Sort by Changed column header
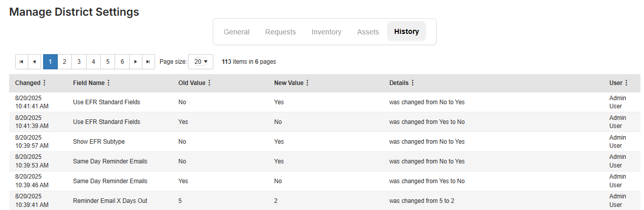This screenshot has height=210, width=644. coord(27,83)
